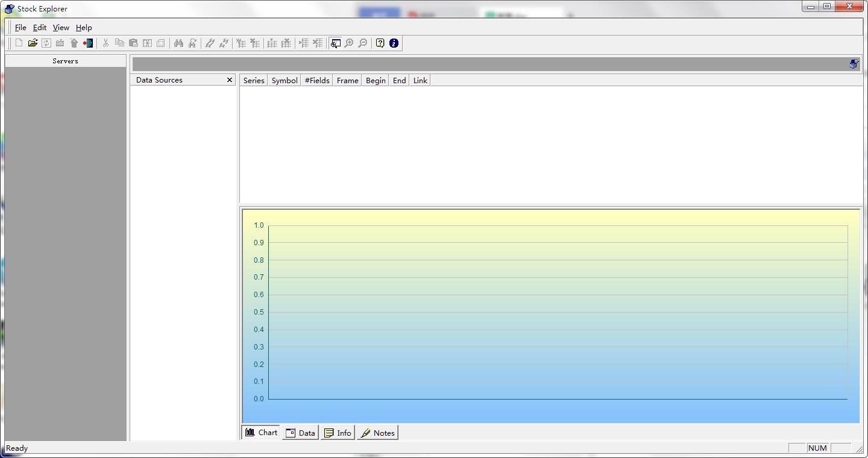
Task: Click the icon at the gray bar's right end
Action: 854,64
